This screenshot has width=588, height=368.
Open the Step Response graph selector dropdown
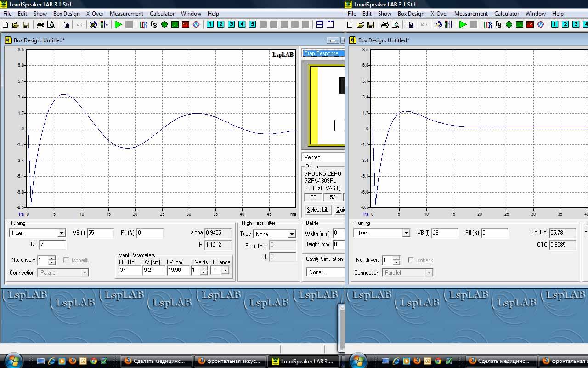[x=323, y=53]
